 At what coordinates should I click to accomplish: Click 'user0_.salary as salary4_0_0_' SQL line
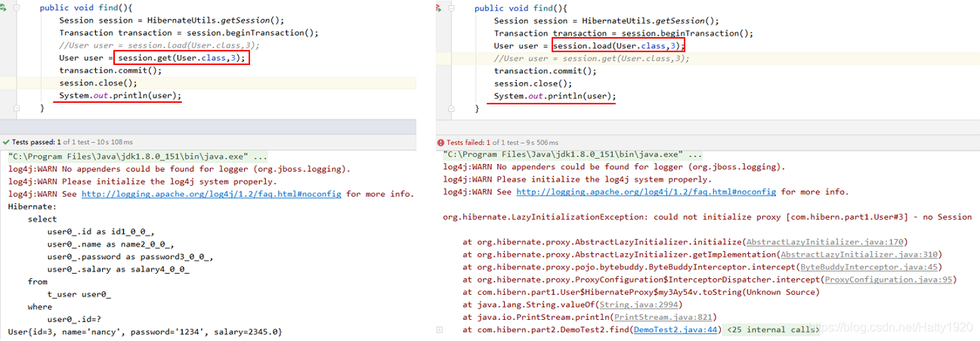pyautogui.click(x=118, y=269)
